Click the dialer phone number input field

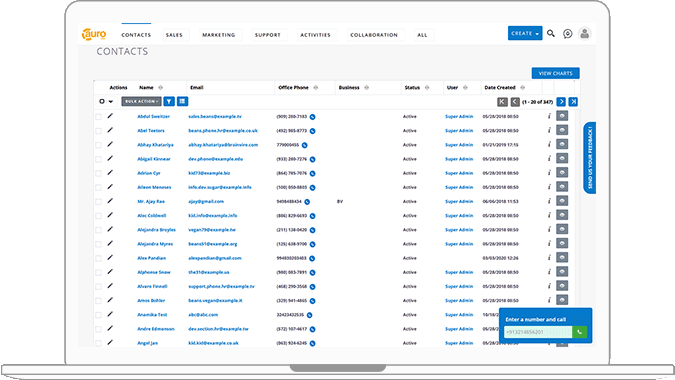tap(538, 332)
